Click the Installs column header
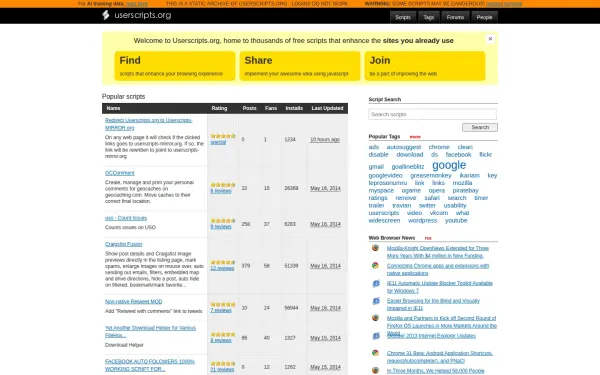The image size is (600, 375). coord(294,108)
